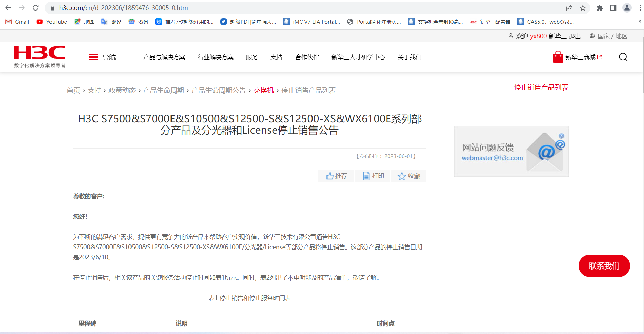Open the Portal简化注册页 bookmark
This screenshot has width=644, height=334.
(374, 22)
